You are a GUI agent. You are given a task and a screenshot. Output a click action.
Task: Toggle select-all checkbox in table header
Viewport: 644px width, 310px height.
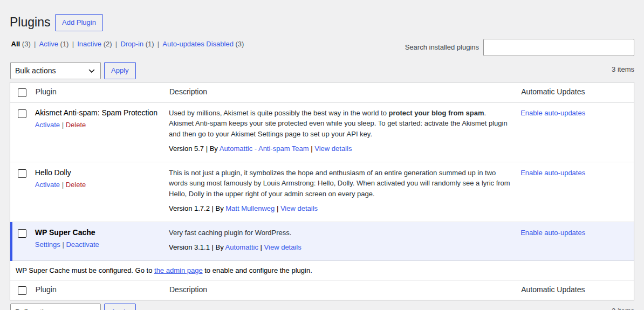pyautogui.click(x=22, y=92)
